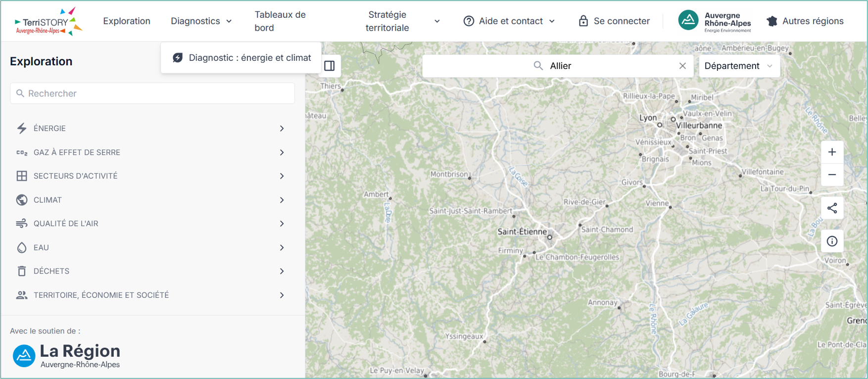Share the current map view
Viewport: 868px width, 379px height.
(832, 208)
